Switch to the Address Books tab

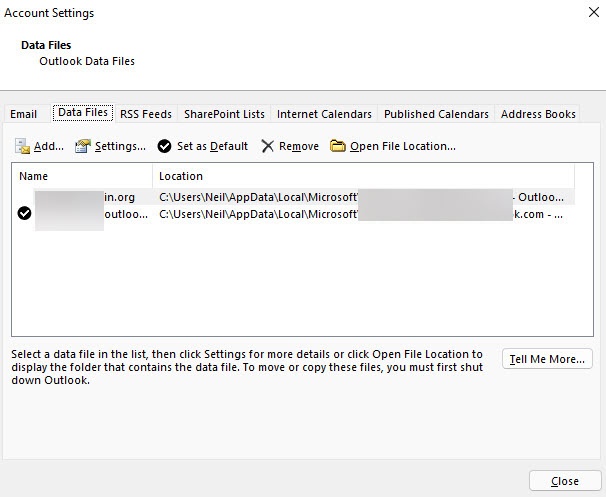[538, 114]
